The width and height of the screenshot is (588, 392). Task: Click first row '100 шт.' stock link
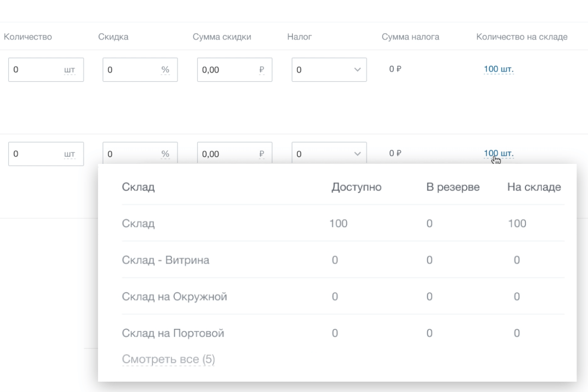[498, 69]
